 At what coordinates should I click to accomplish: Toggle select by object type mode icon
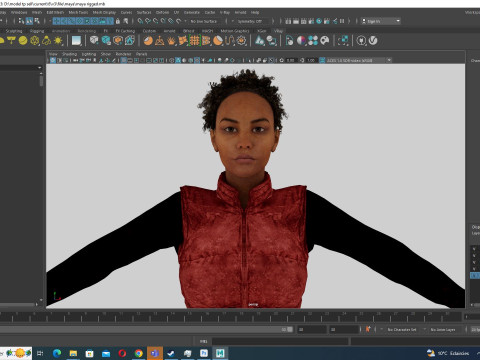click(x=29, y=21)
